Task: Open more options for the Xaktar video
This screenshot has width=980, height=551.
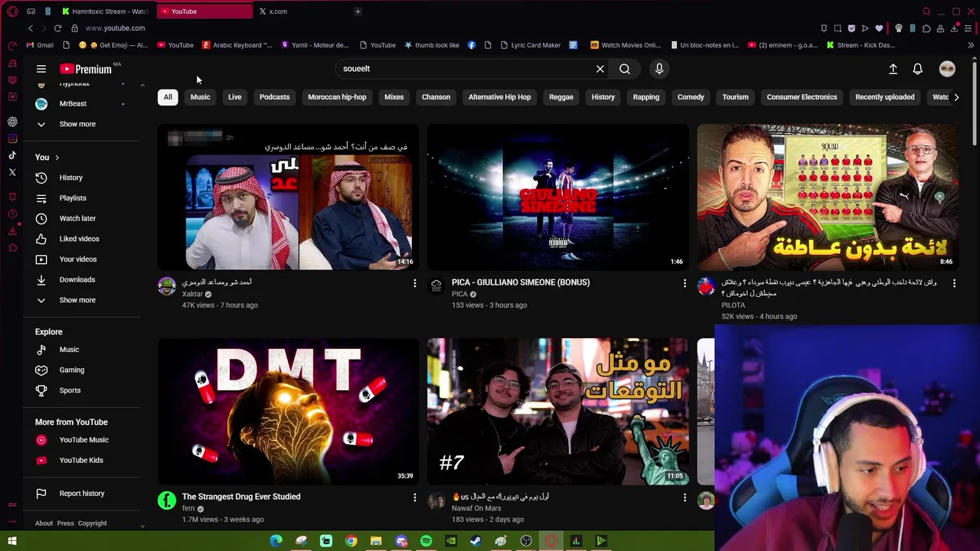Action: pos(415,284)
